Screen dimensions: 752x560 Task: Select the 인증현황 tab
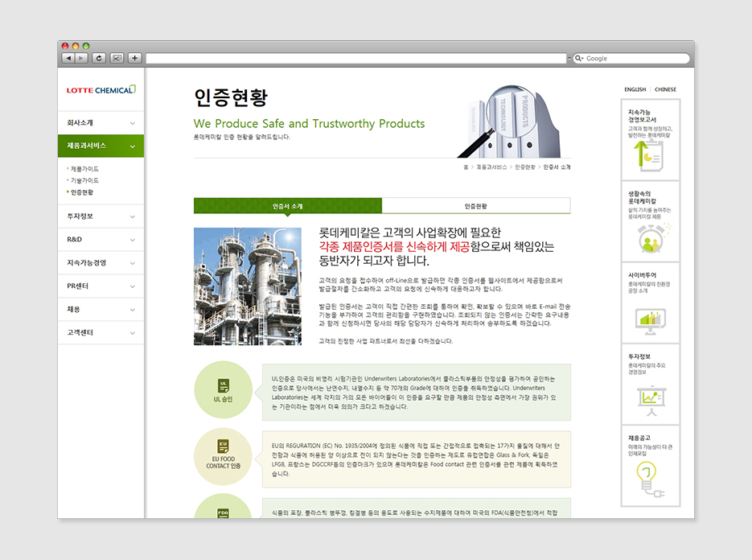click(476, 206)
